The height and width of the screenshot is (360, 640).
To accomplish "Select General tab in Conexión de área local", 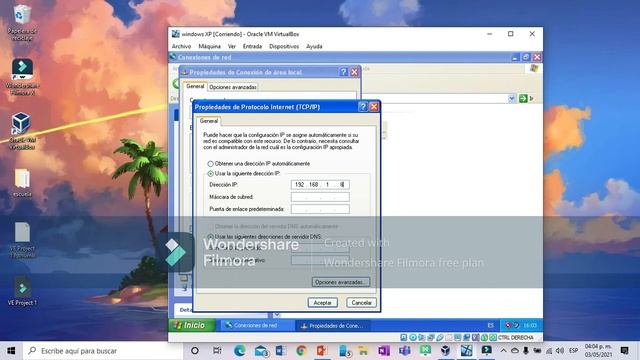I will [x=195, y=87].
